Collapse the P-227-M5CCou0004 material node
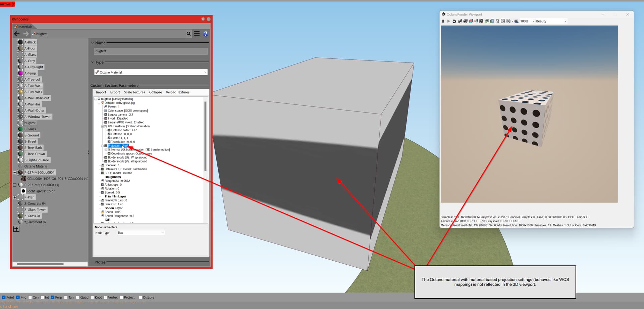644x309 pixels. (15, 173)
